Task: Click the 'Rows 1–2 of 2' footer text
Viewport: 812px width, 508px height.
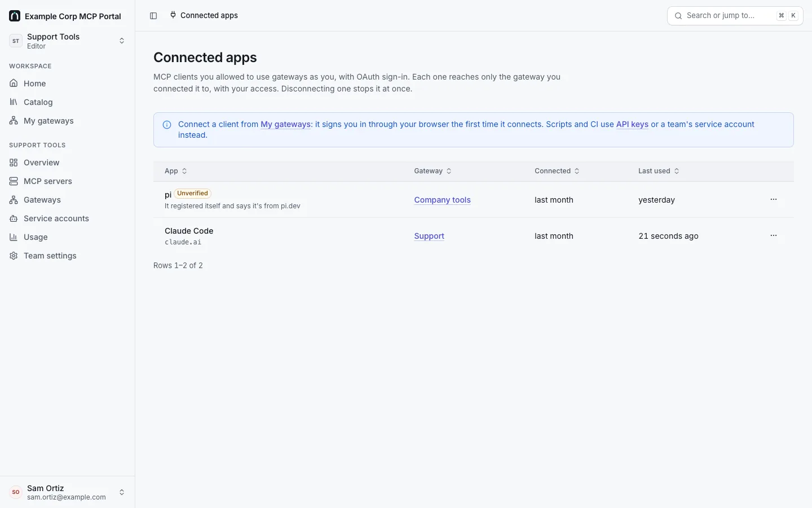Action: (x=178, y=265)
